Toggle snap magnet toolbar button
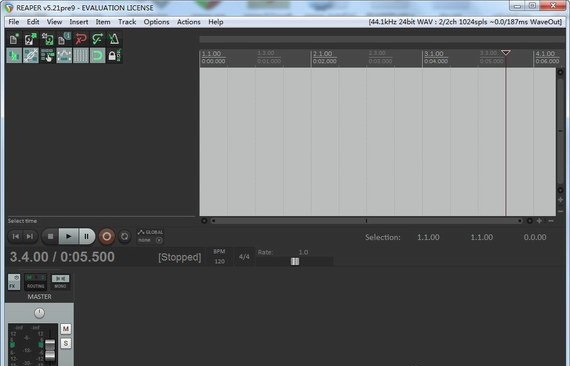This screenshot has height=366, width=570. [97, 56]
